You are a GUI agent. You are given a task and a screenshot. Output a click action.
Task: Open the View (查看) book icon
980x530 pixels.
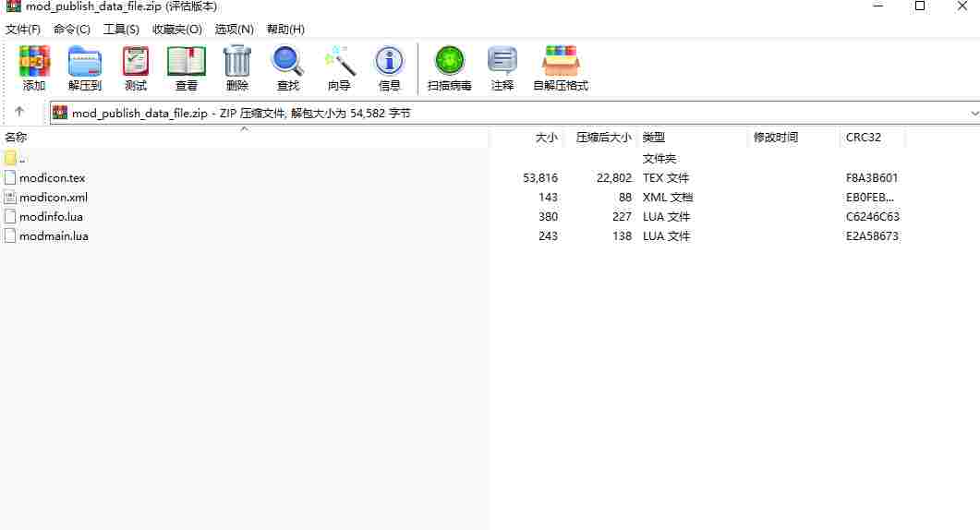[187, 62]
